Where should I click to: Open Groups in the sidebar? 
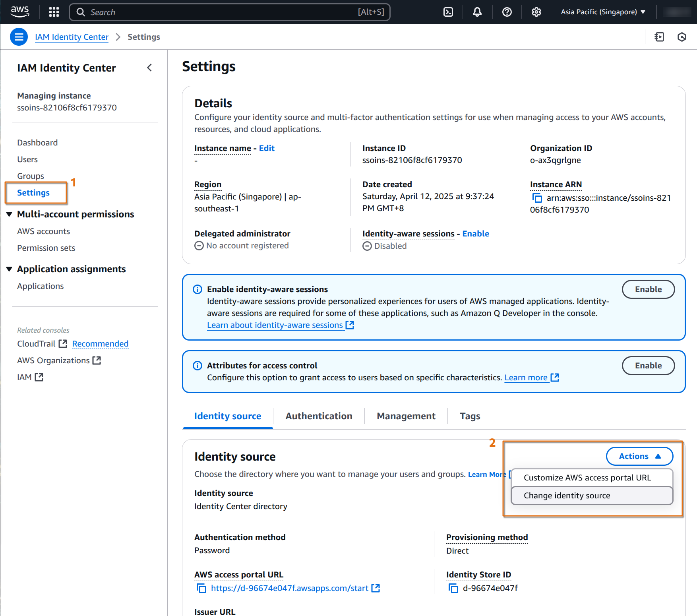(31, 176)
